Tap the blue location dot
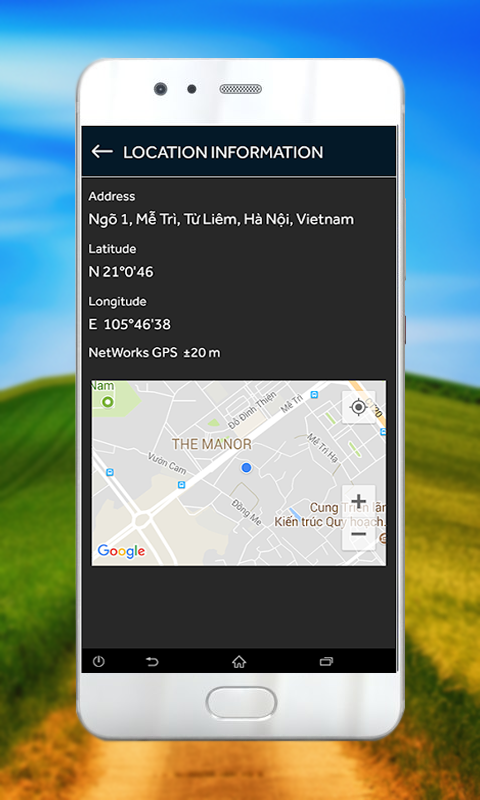This screenshot has height=800, width=480. click(x=246, y=467)
